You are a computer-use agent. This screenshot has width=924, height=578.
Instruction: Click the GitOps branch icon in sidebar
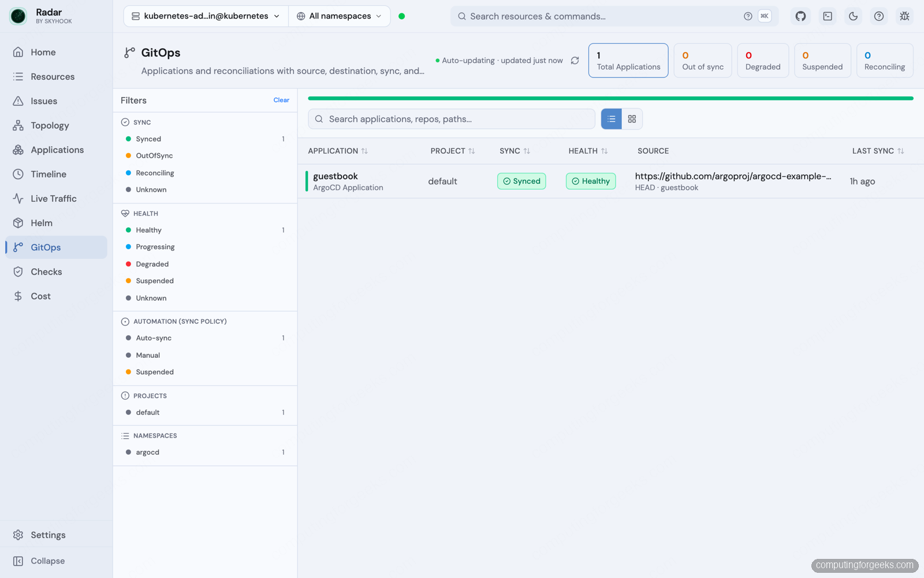click(18, 247)
